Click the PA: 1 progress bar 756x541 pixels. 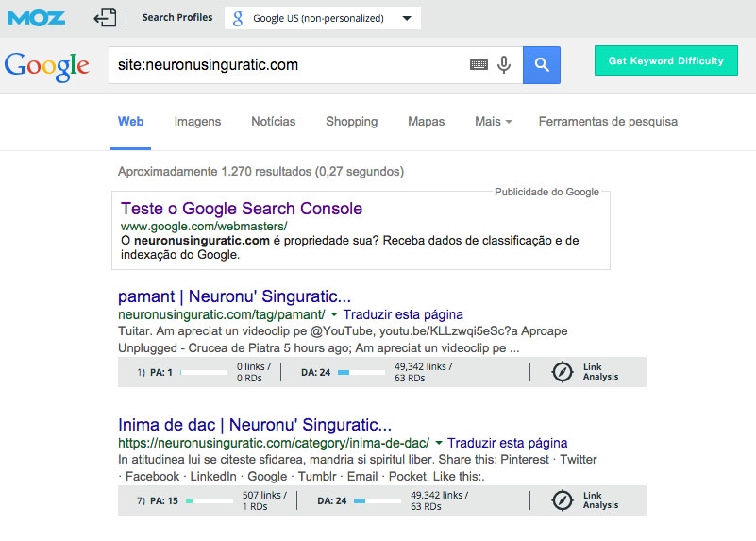click(204, 372)
